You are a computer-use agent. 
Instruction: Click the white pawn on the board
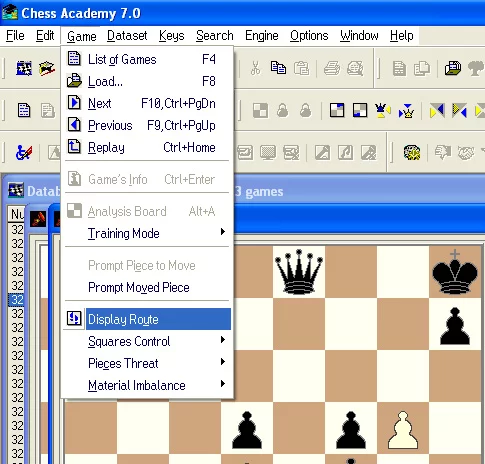point(403,430)
